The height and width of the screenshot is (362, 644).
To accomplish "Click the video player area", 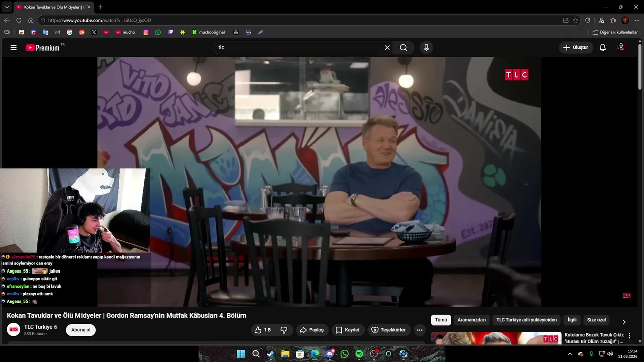I will tap(319, 182).
